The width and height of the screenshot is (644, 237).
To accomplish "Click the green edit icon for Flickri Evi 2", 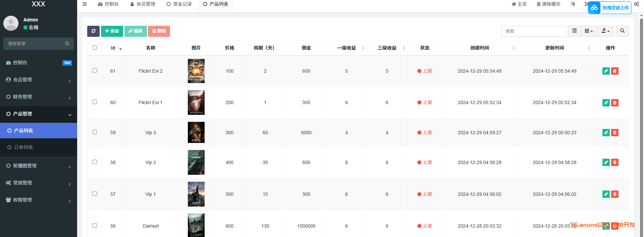I will (606, 71).
